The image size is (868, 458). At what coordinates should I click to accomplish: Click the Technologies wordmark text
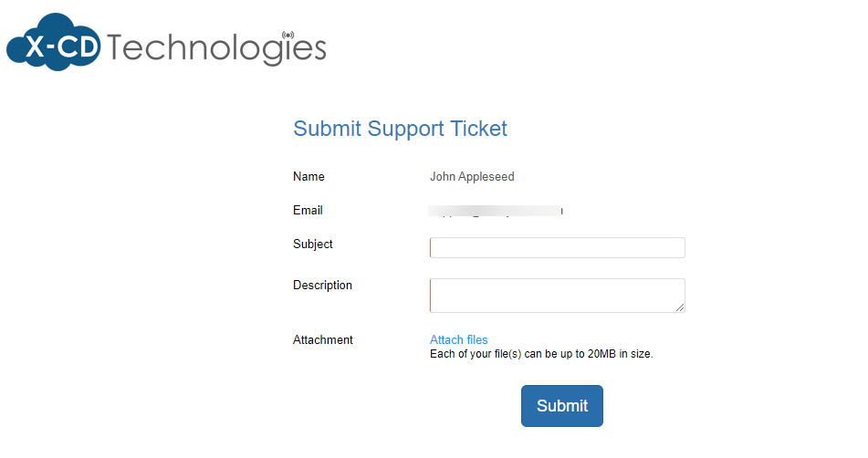point(215,47)
